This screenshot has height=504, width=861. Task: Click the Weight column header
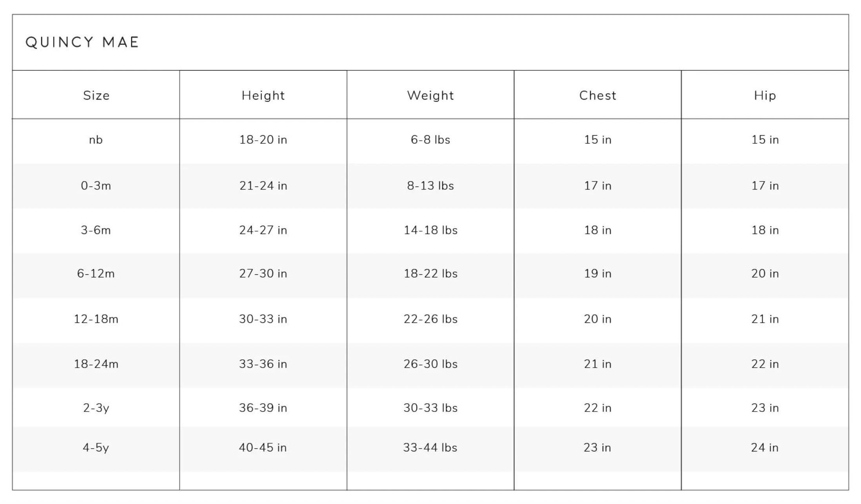(430, 96)
